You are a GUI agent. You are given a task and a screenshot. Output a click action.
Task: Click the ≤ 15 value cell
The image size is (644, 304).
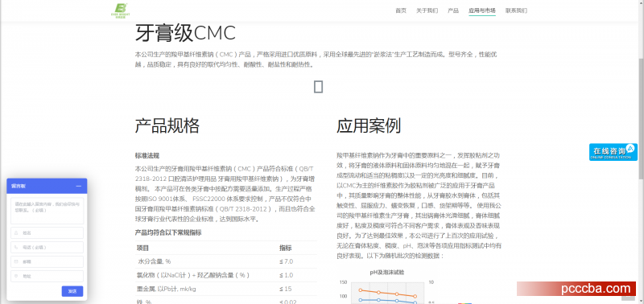click(x=286, y=289)
